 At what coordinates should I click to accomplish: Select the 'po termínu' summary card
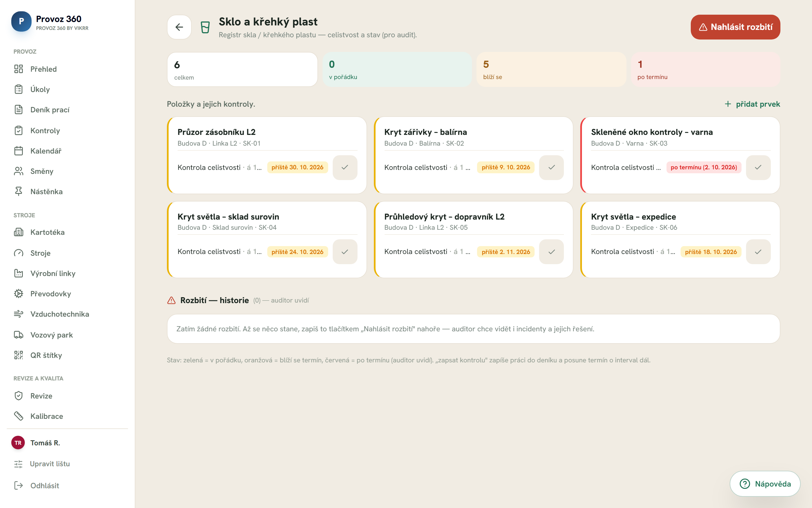point(705,69)
